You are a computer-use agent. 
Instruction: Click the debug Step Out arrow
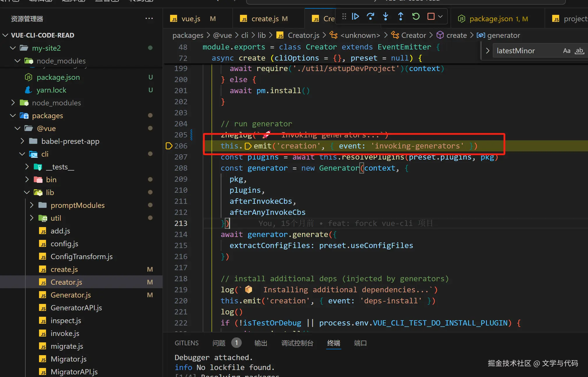point(401,17)
